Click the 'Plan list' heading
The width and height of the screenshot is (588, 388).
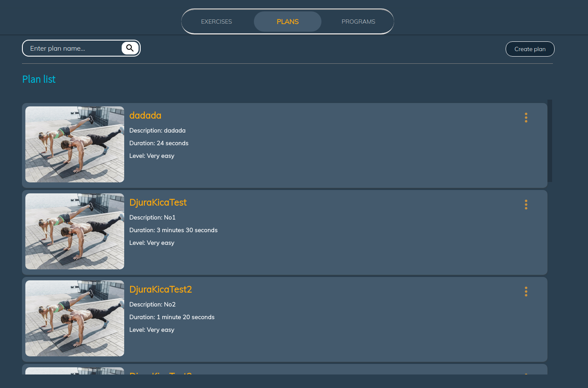tap(39, 79)
